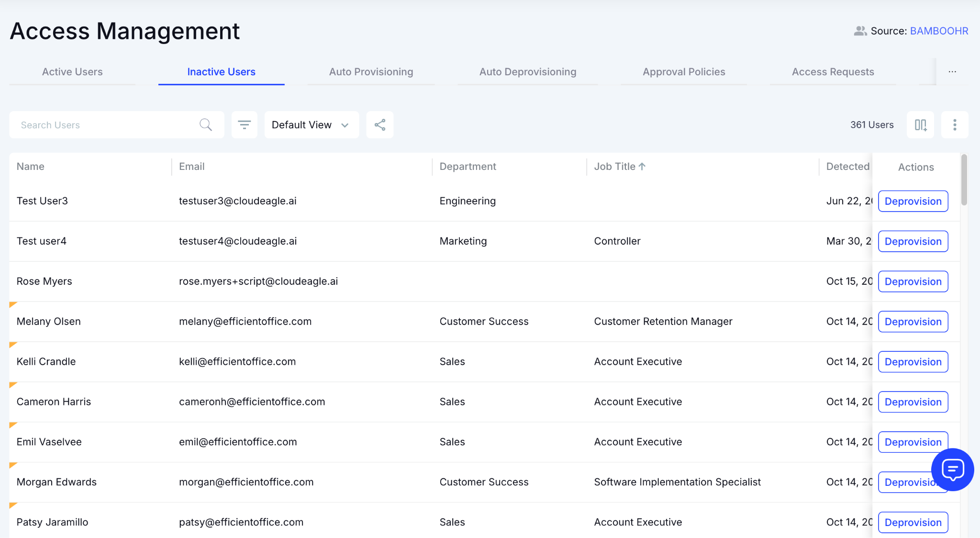
Task: Click the Department column header
Action: pos(468,167)
